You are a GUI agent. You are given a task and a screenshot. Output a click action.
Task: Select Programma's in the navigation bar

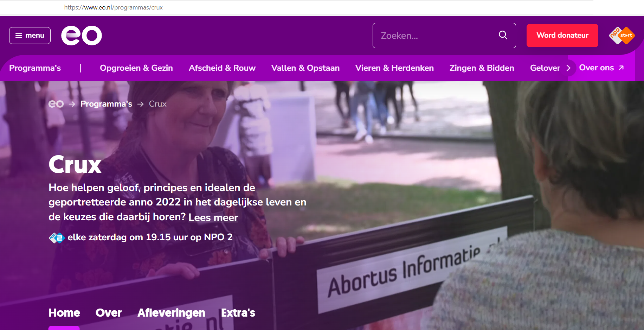point(35,68)
